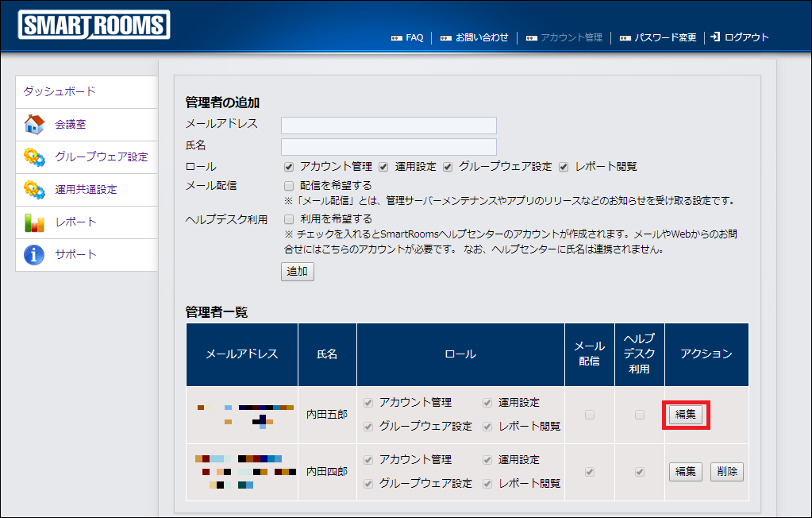
Task: Click the サポート info icon
Action: 34,255
